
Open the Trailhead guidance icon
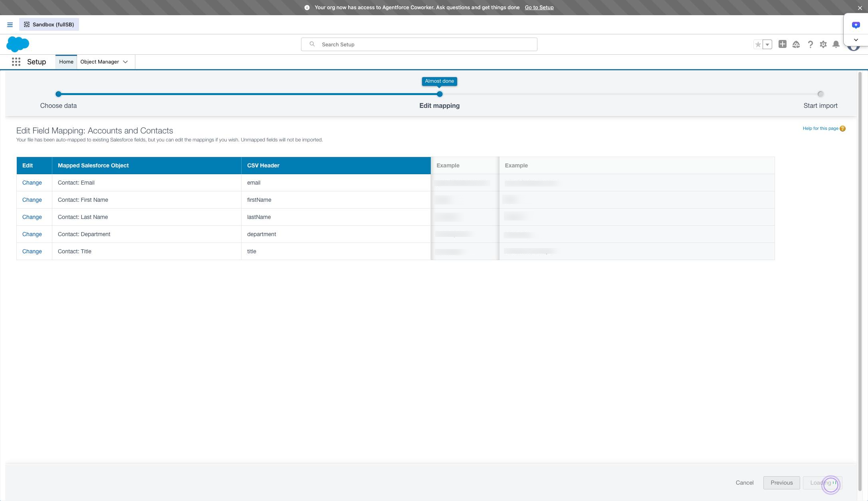coord(796,44)
